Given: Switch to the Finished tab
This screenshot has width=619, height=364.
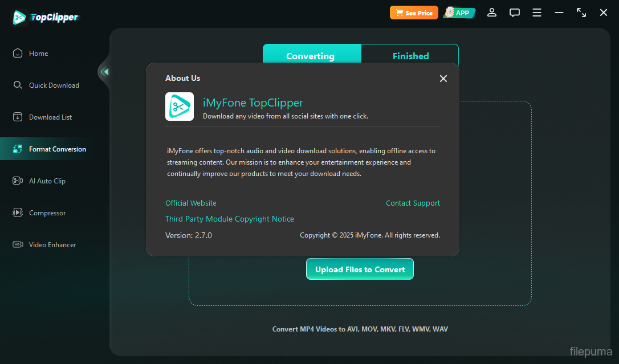Looking at the screenshot, I should (x=410, y=56).
